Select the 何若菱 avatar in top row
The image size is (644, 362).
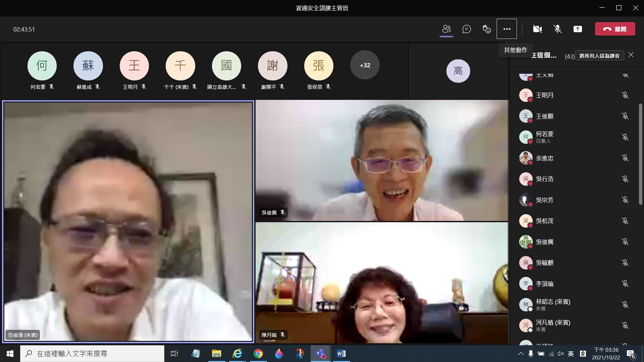pos(42,66)
